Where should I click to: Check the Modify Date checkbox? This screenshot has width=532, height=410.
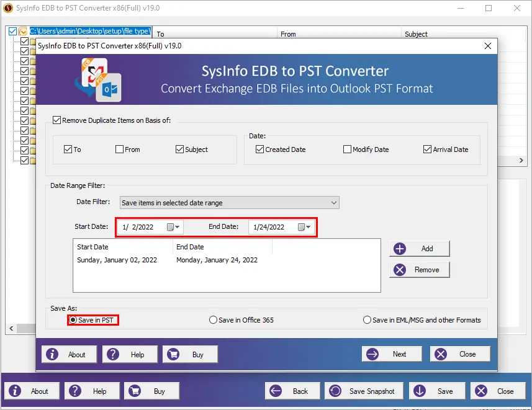click(x=347, y=149)
